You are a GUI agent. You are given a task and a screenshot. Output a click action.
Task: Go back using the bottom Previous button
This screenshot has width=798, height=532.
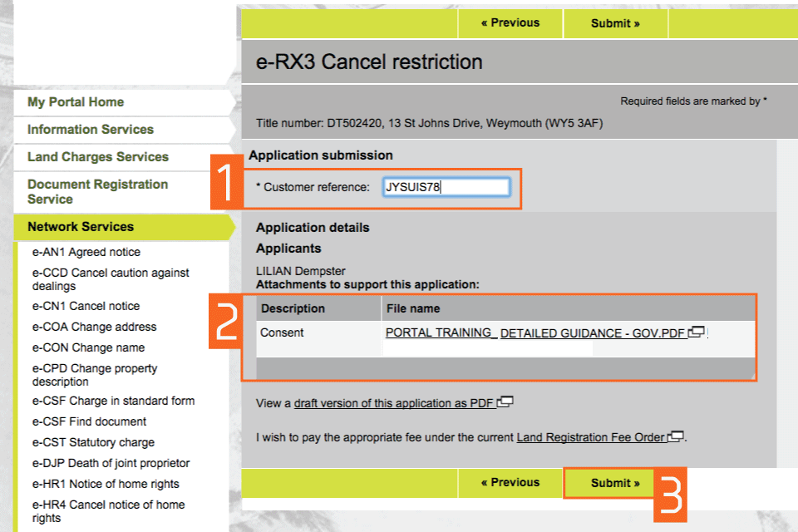pos(510,483)
